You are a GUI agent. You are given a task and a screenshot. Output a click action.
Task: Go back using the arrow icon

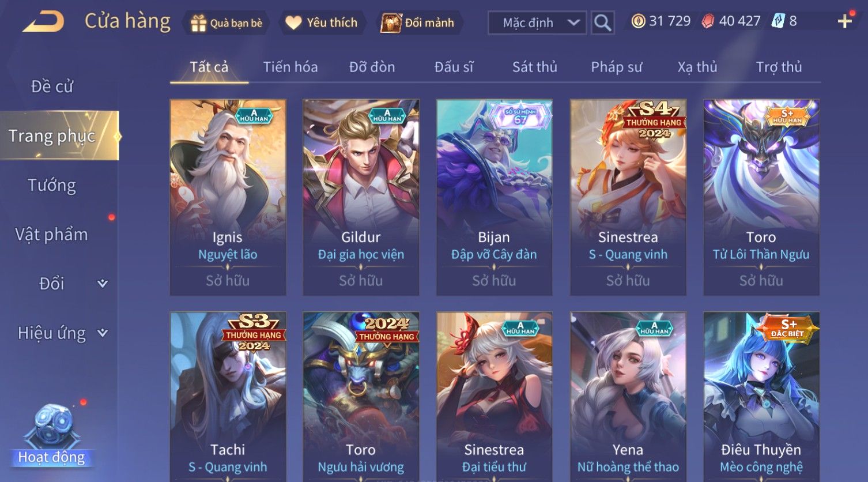pos(43,22)
